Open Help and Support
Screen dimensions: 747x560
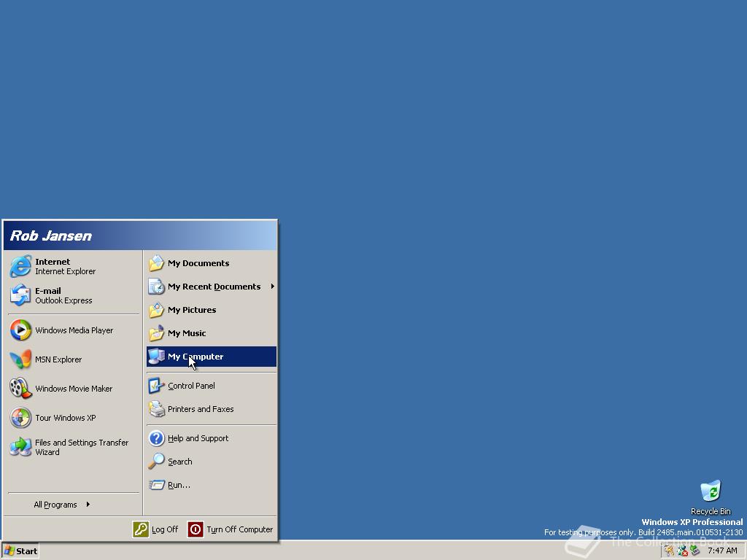(211, 438)
